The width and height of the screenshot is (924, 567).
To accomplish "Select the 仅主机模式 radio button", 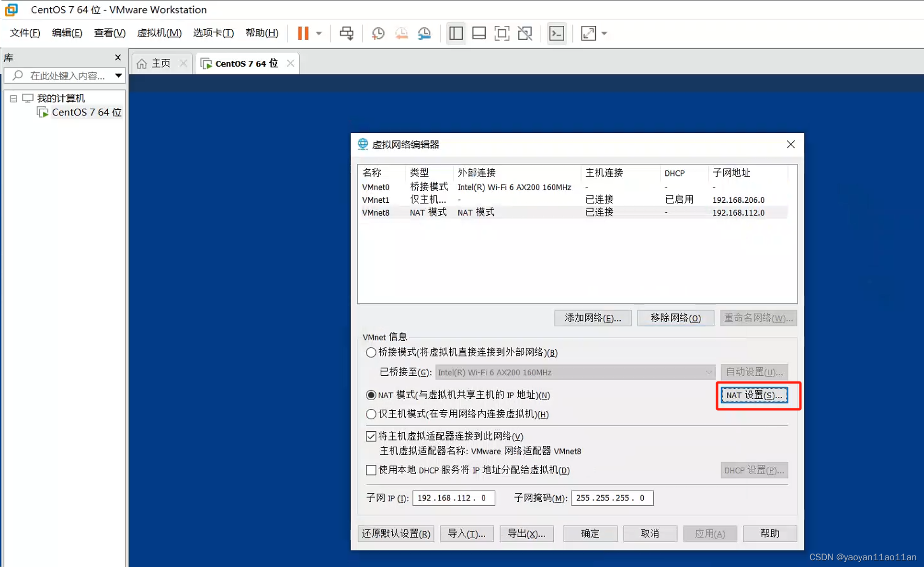I will click(x=371, y=414).
